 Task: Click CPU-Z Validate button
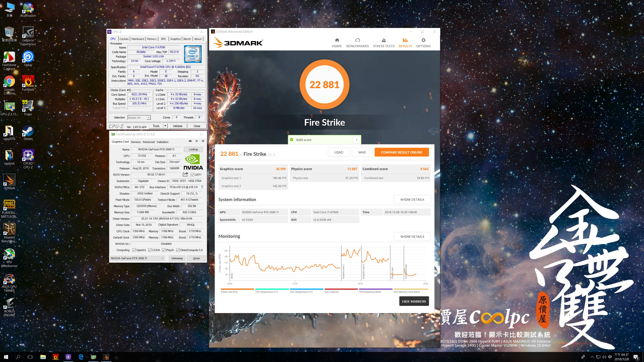pos(177,126)
